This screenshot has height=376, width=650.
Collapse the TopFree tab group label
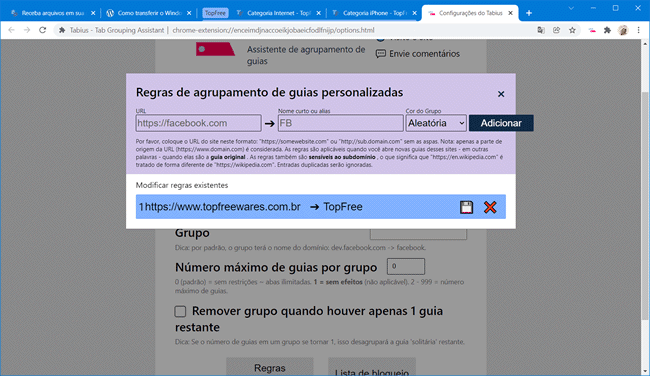[x=215, y=13]
